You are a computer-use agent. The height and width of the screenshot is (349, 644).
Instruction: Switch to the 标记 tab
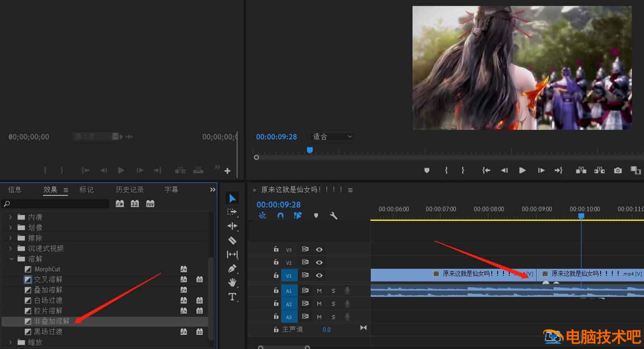87,190
